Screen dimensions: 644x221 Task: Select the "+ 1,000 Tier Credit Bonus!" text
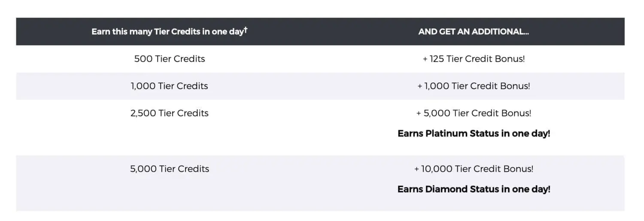[x=474, y=86]
